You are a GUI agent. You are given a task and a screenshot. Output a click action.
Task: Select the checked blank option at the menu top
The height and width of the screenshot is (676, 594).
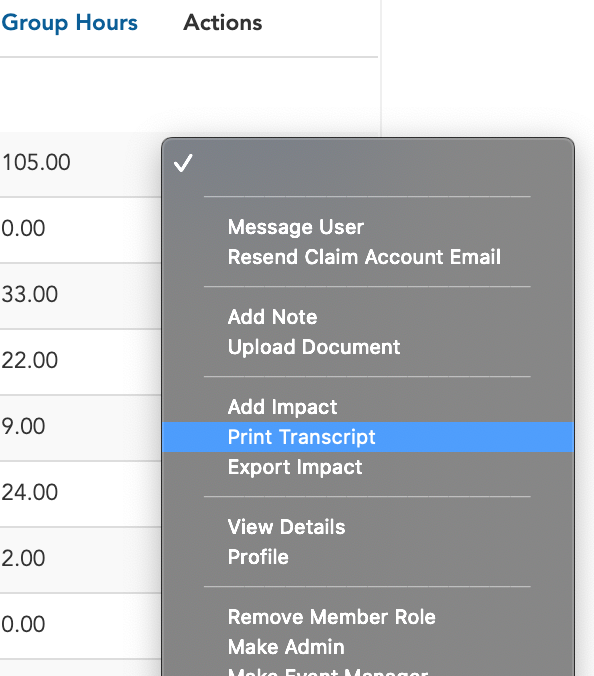coord(368,163)
